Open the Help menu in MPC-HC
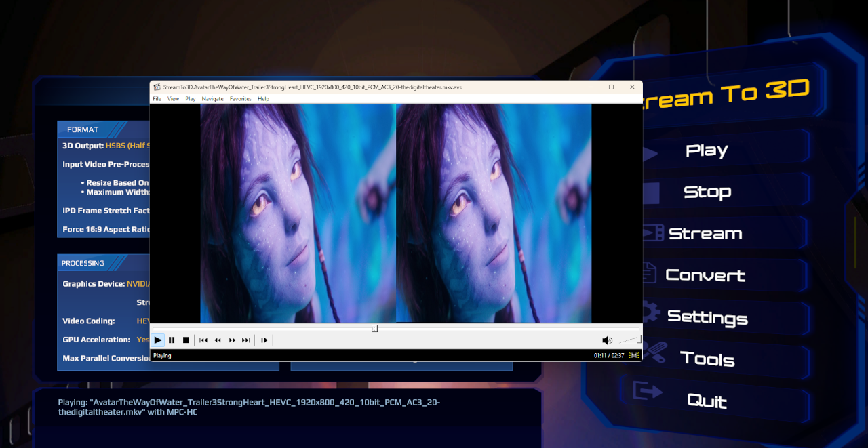Image resolution: width=868 pixels, height=448 pixels. 263,99
